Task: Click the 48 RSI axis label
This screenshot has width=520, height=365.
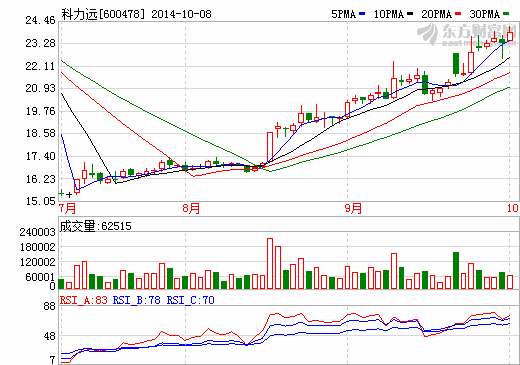Action: click(49, 336)
